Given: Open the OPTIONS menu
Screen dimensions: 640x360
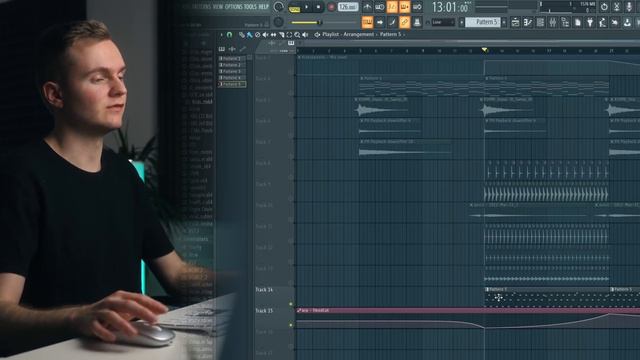Looking at the screenshot, I should click(x=234, y=7).
